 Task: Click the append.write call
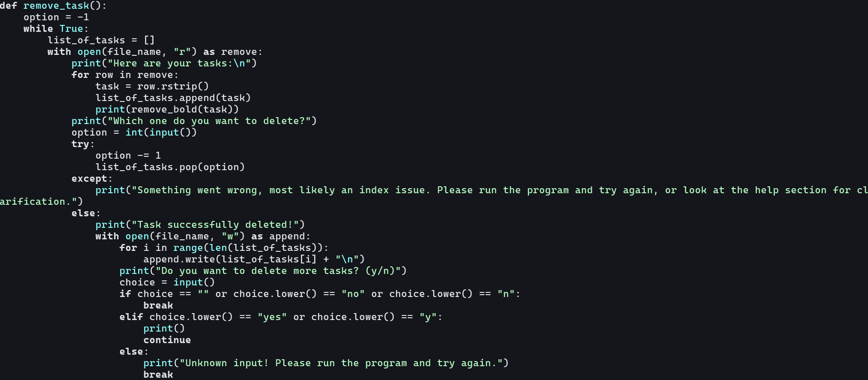(179, 259)
